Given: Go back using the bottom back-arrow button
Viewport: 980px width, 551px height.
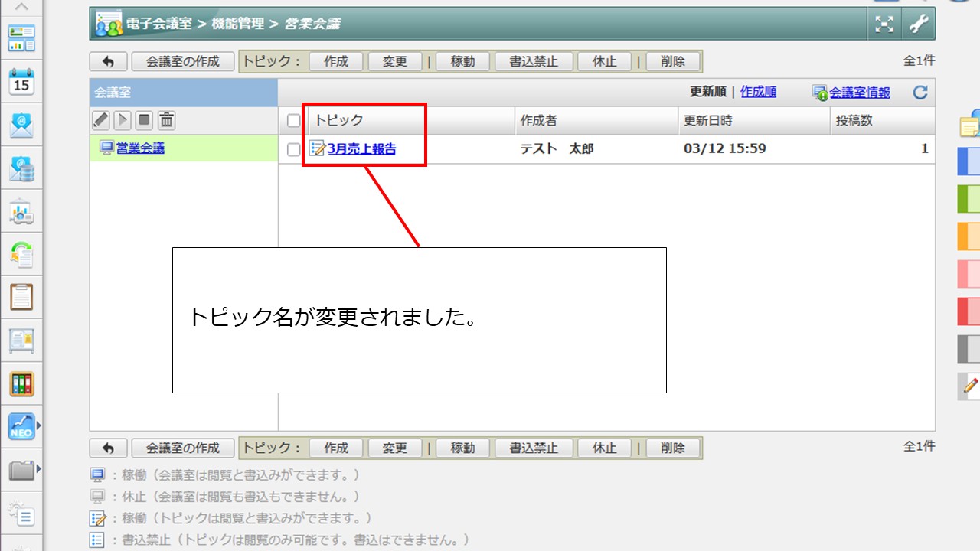Looking at the screenshot, I should pos(109,448).
